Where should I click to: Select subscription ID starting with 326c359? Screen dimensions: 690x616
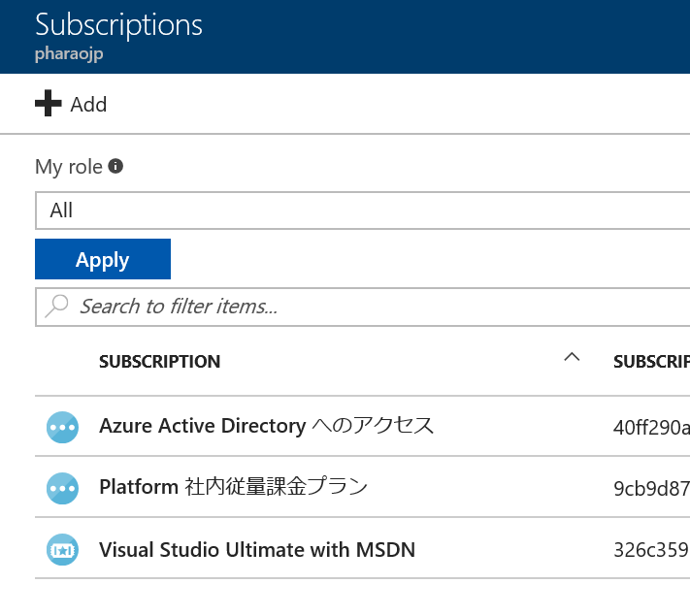pos(651,550)
